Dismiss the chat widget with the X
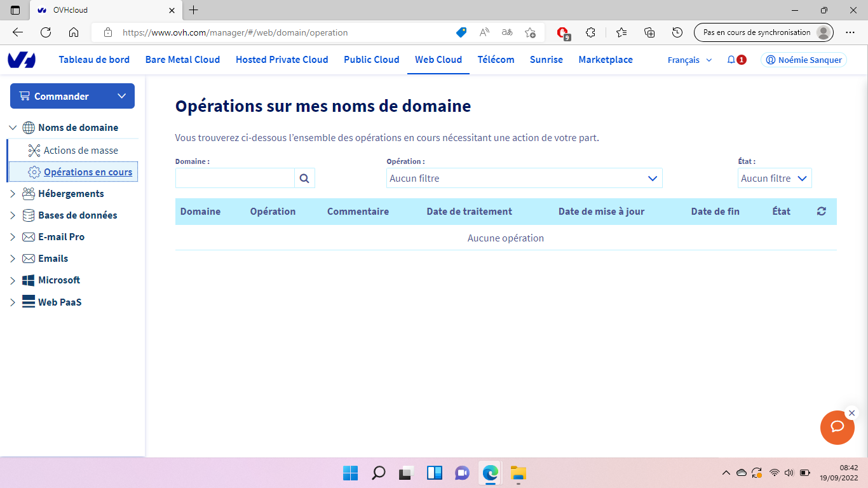The width and height of the screenshot is (868, 488). 852,413
